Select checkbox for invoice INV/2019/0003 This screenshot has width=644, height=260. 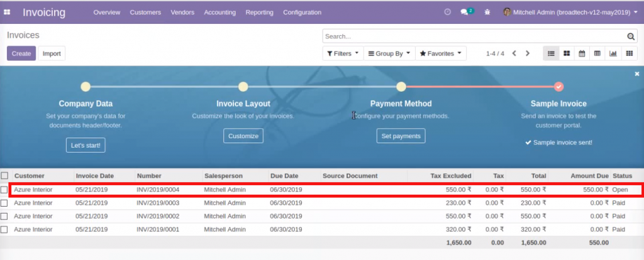4,203
